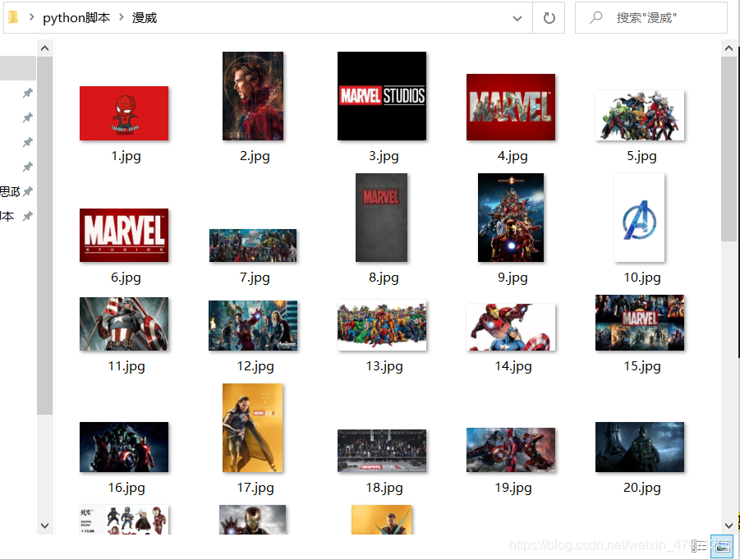Click the pin icon beside the 本 item

click(28, 216)
